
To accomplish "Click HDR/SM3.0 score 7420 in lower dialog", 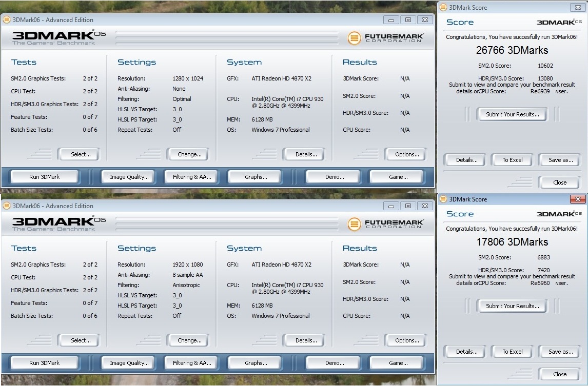I will (x=543, y=270).
